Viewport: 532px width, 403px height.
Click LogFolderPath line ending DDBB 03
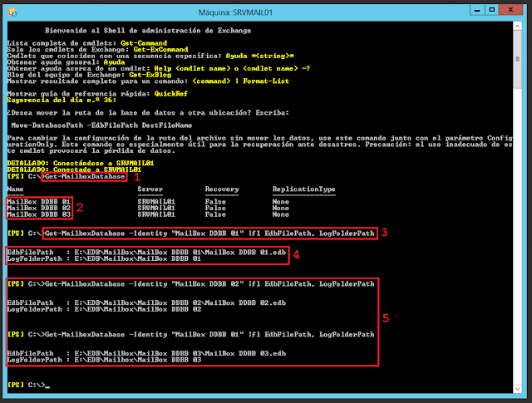click(104, 360)
